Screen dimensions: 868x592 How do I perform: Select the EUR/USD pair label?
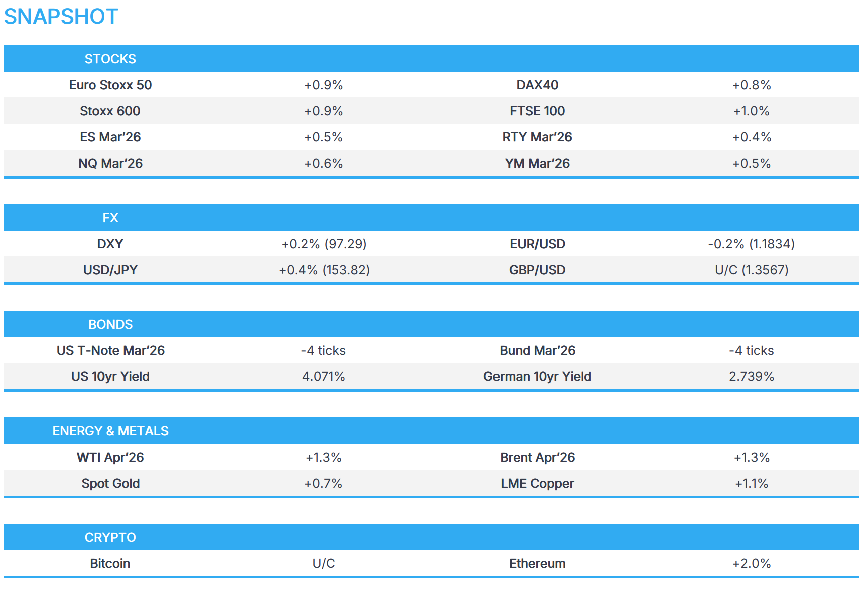[x=537, y=244]
